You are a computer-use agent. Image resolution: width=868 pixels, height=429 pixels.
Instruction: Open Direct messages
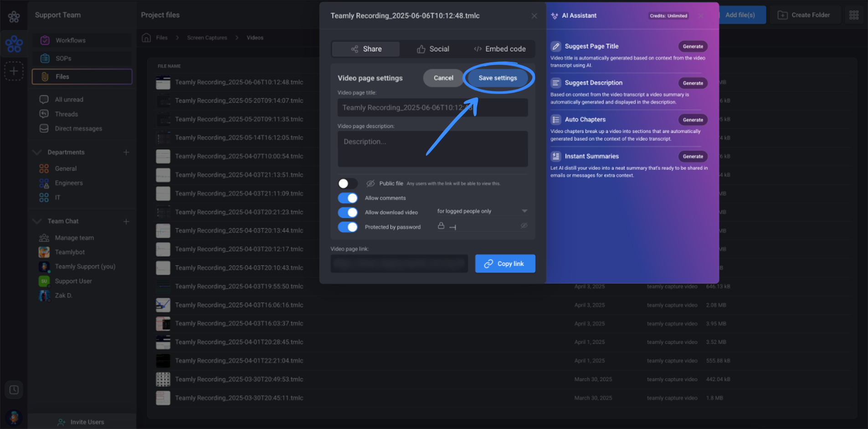click(78, 128)
